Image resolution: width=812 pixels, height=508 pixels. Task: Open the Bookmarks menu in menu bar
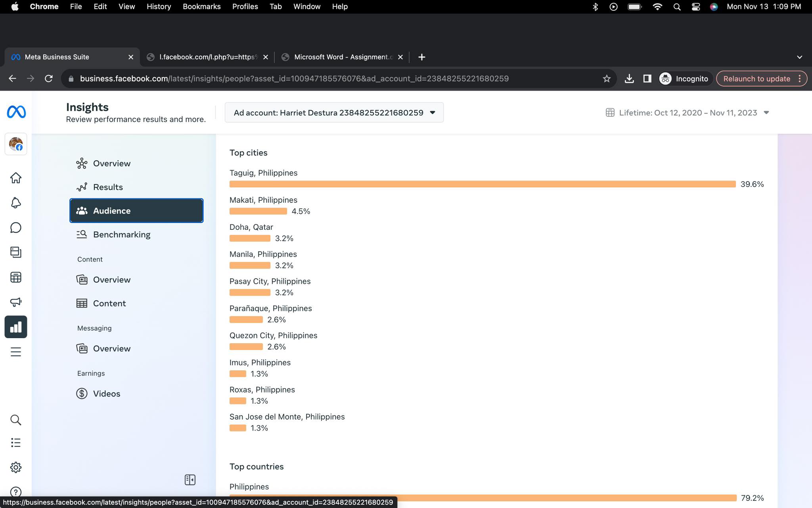click(201, 6)
